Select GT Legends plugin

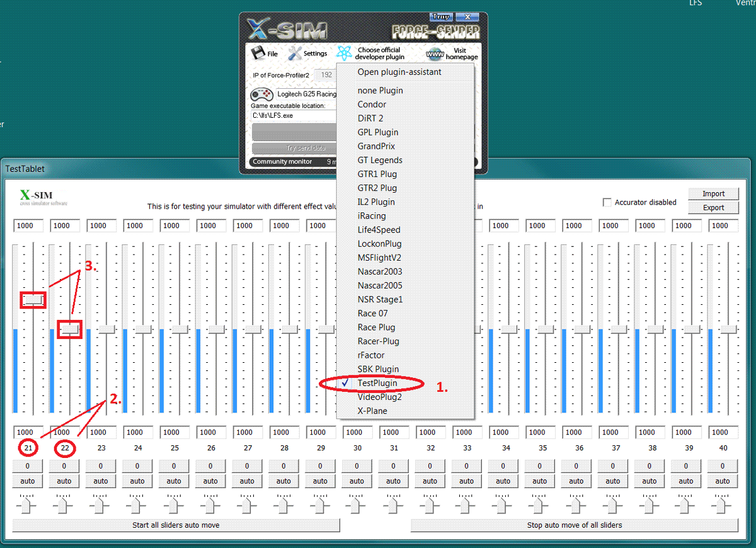(x=380, y=160)
